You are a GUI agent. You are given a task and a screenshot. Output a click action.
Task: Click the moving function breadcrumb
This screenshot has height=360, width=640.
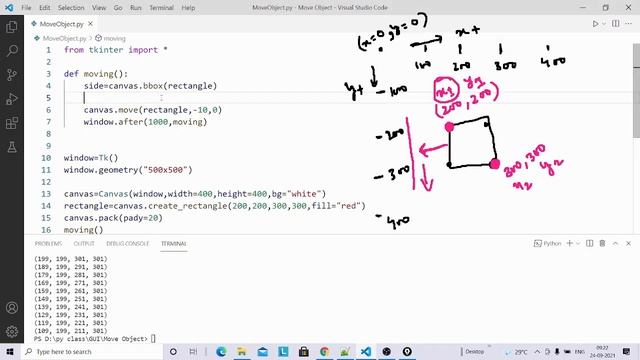(x=114, y=38)
